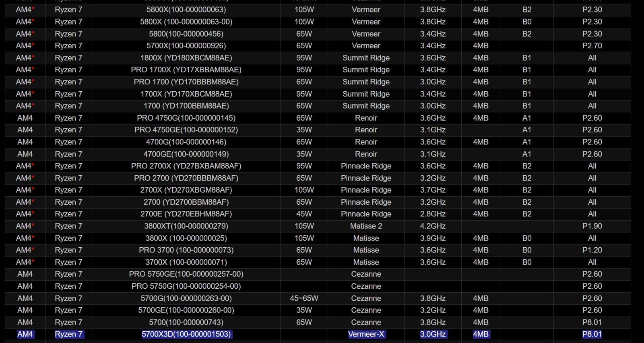The image size is (644, 343).
Task: Select P8.01 in the 5700X3D row
Action: click(592, 334)
